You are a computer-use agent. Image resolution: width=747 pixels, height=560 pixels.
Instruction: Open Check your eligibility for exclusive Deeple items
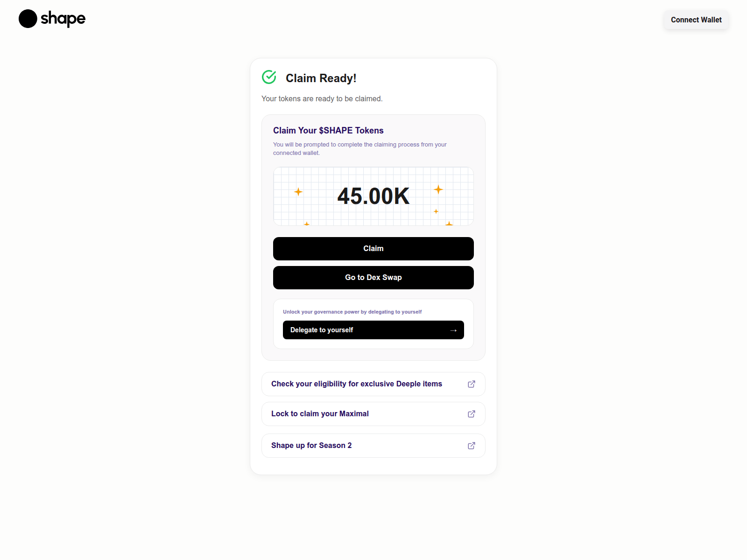[x=357, y=384]
